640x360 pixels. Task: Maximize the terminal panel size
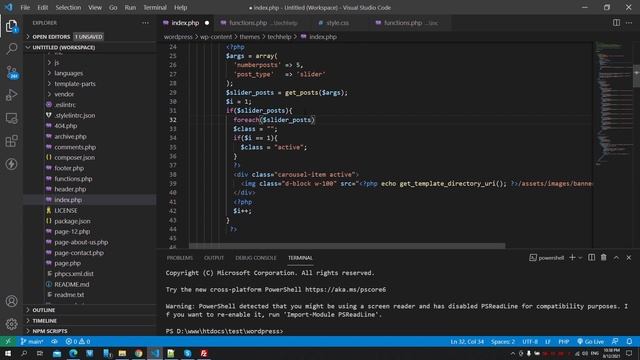tap(616, 258)
